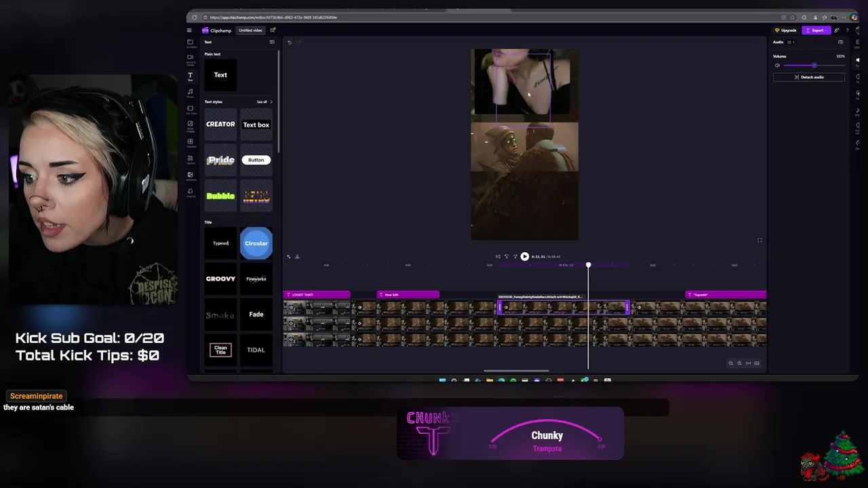
Task: Click the undo arrow
Action: (290, 43)
